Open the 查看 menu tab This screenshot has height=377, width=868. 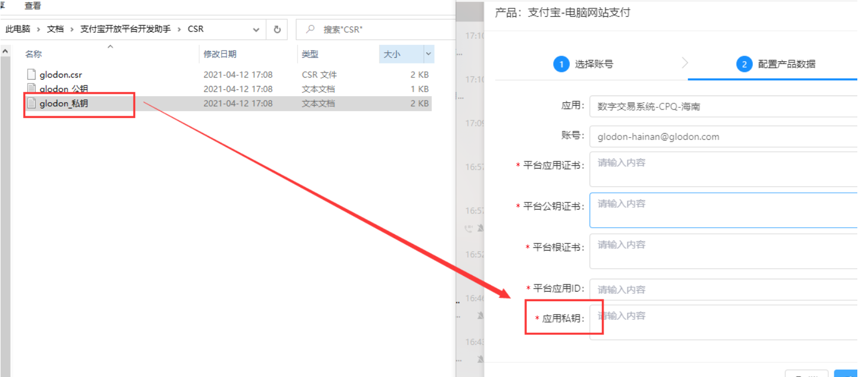coord(33,6)
